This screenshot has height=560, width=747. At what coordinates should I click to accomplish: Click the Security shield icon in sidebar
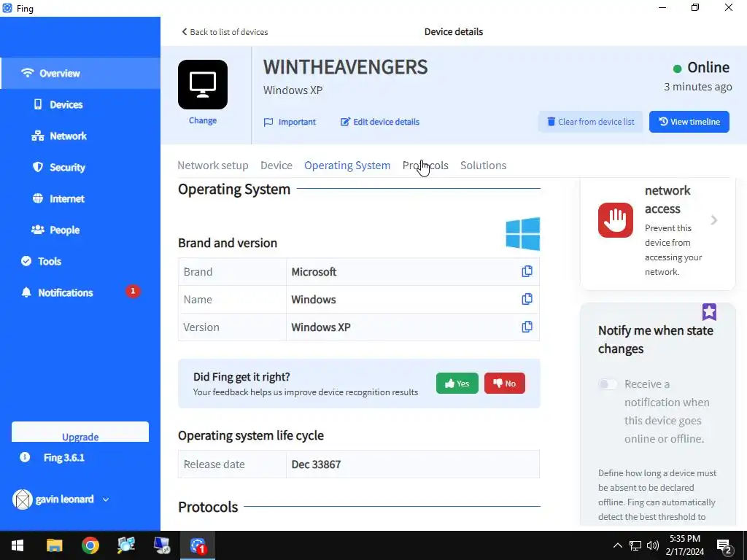click(38, 167)
